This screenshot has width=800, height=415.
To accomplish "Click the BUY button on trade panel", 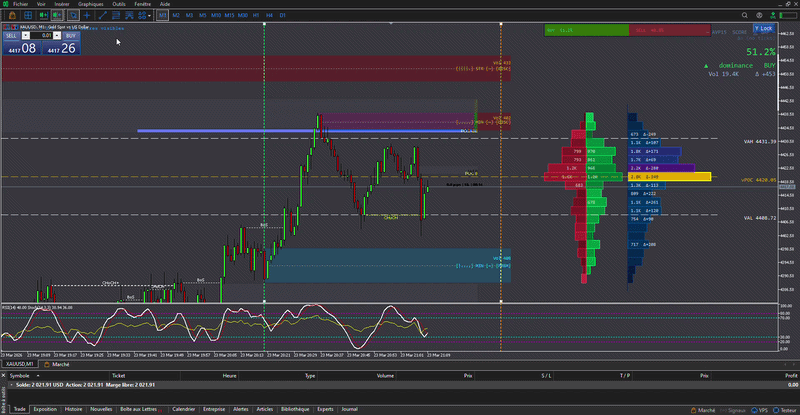I will tap(70, 36).
